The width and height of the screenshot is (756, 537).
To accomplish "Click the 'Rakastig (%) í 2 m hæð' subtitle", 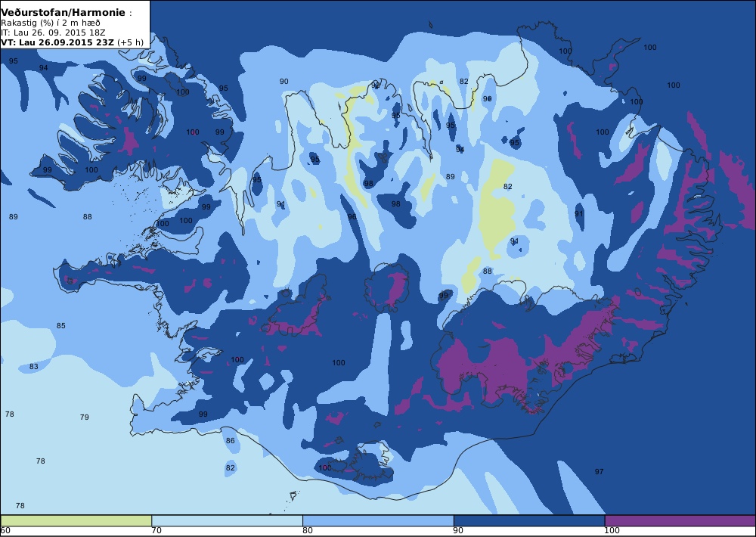I will (x=51, y=23).
